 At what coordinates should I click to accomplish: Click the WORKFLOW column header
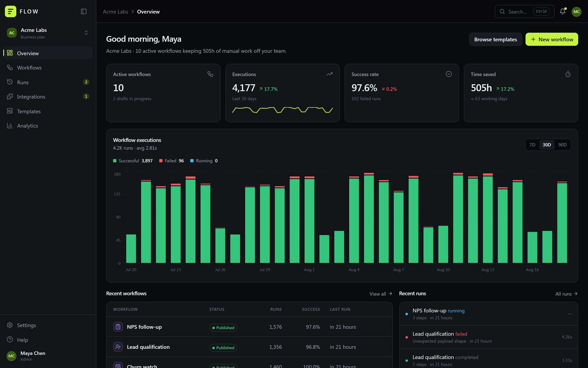coord(125,309)
